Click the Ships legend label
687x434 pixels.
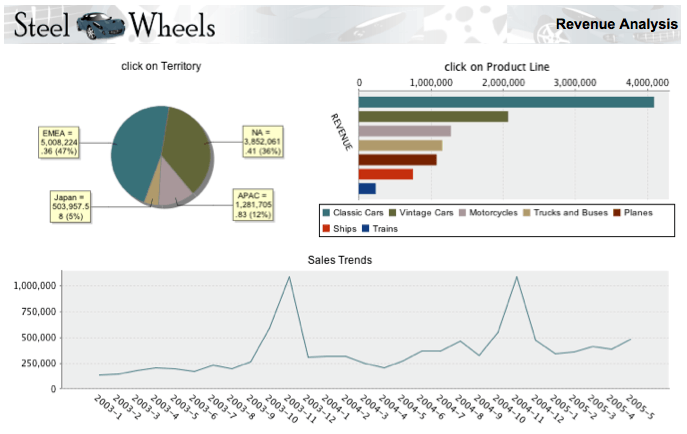point(344,229)
